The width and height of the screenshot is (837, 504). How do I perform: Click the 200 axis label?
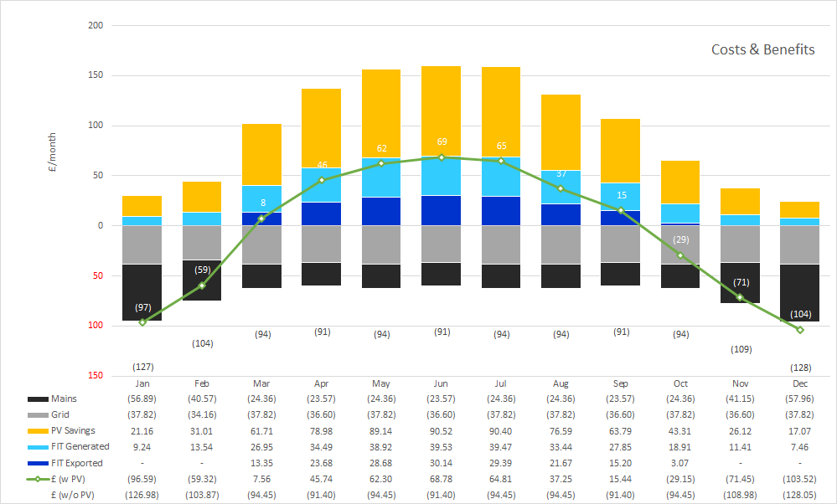pyautogui.click(x=96, y=25)
